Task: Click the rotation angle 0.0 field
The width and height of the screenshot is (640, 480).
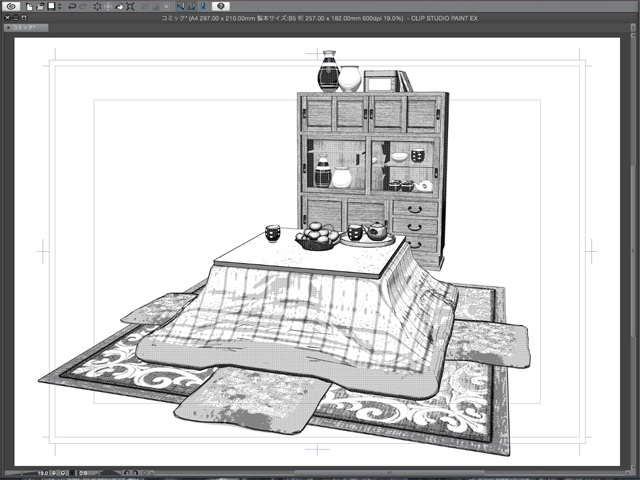Action: 84,473
